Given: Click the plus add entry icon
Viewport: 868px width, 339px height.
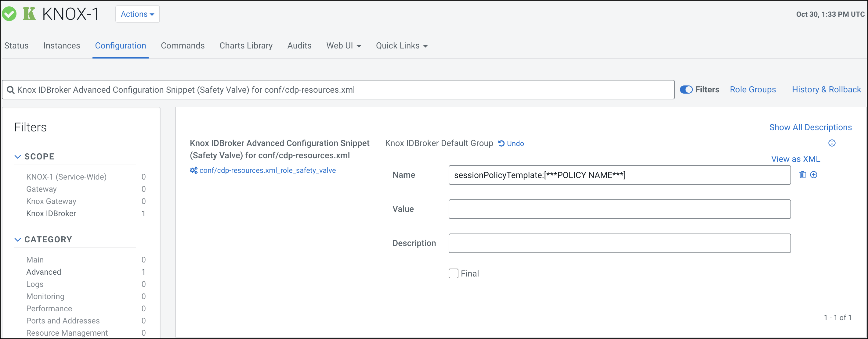Looking at the screenshot, I should click(x=813, y=175).
